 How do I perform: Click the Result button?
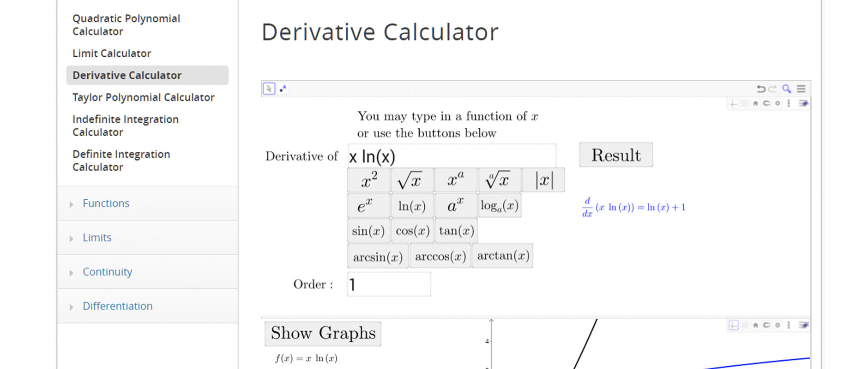pos(616,155)
